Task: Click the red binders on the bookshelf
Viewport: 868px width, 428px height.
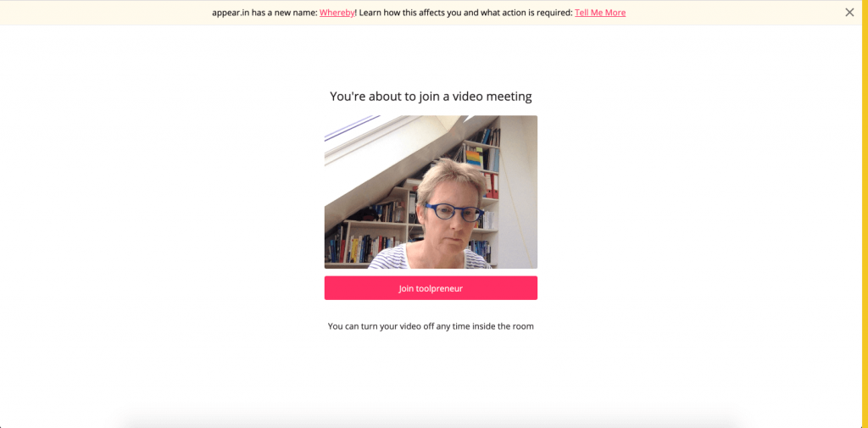Action: 492,185
